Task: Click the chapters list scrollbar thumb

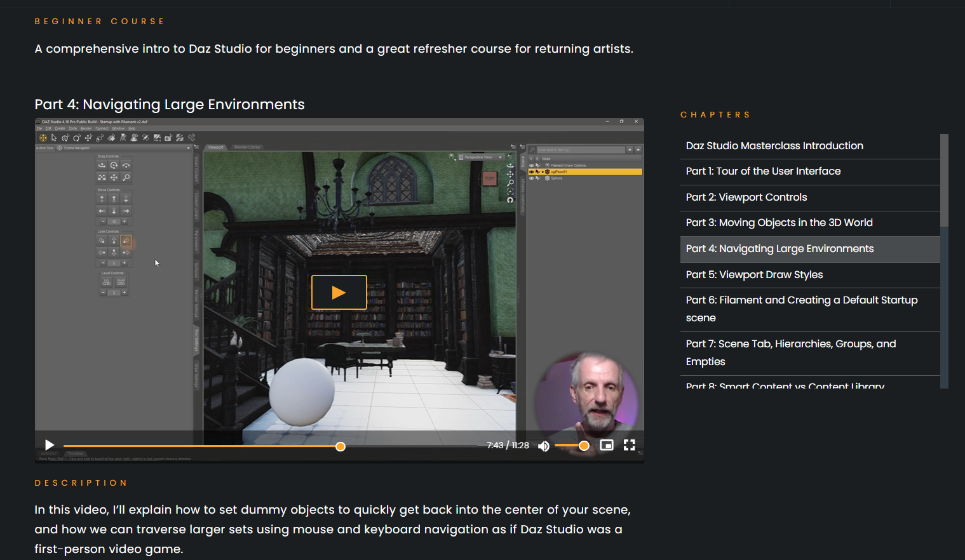Action: pos(945,180)
